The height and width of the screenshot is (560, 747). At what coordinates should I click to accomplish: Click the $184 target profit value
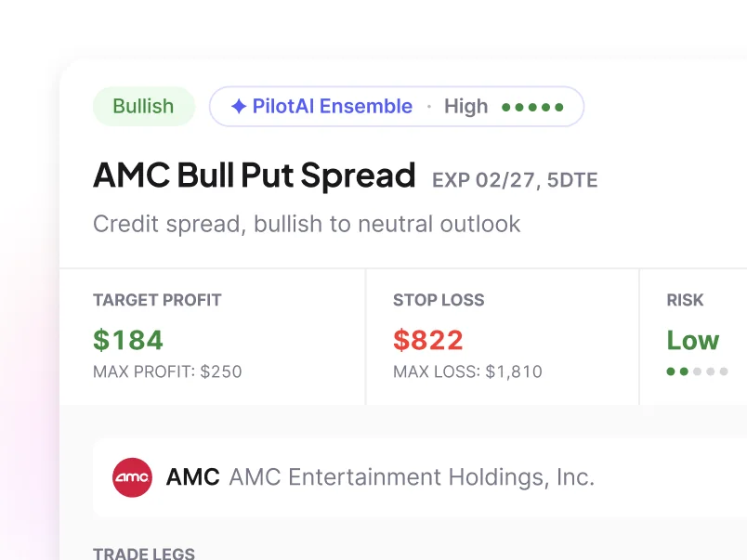[128, 340]
